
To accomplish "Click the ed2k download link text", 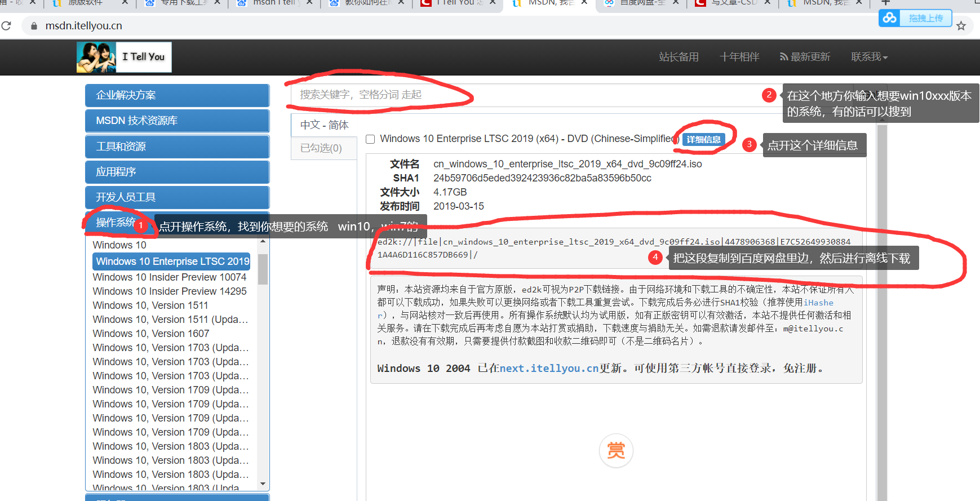I will (x=614, y=248).
